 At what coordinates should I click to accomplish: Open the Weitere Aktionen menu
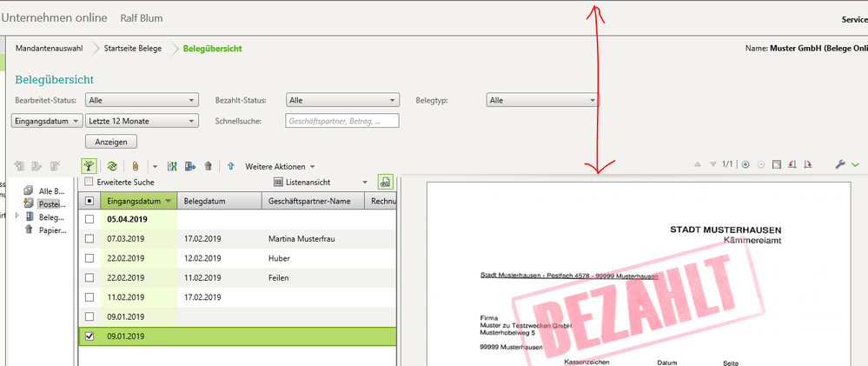[x=279, y=165]
